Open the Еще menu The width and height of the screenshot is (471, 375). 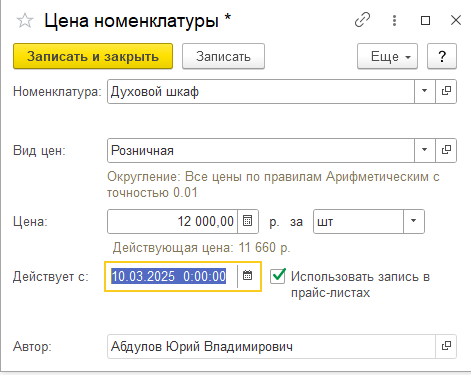(x=387, y=56)
